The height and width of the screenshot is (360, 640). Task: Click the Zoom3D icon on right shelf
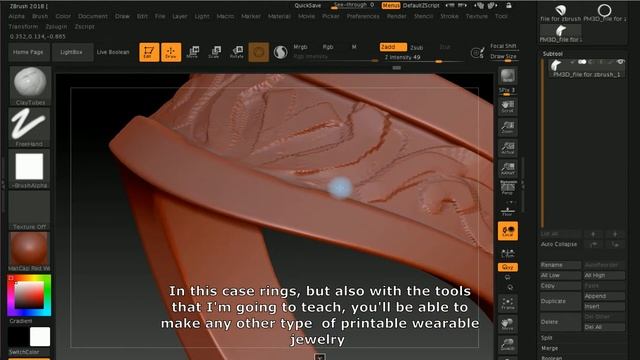pyautogui.click(x=508, y=345)
